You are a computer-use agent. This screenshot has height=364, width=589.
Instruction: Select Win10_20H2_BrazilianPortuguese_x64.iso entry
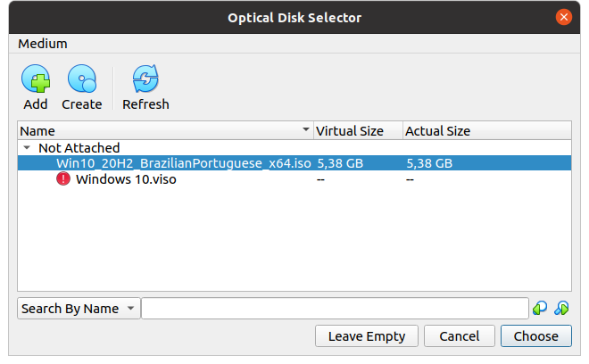tap(294, 163)
